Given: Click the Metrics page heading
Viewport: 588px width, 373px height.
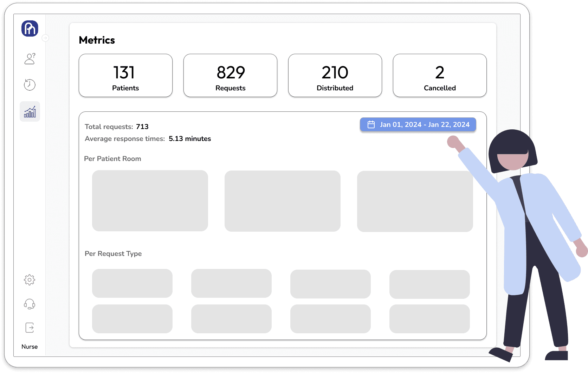Looking at the screenshot, I should (x=97, y=40).
